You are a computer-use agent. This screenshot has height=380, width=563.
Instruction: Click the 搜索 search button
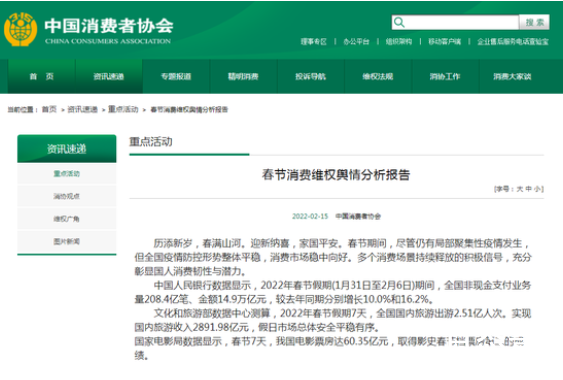pos(534,23)
